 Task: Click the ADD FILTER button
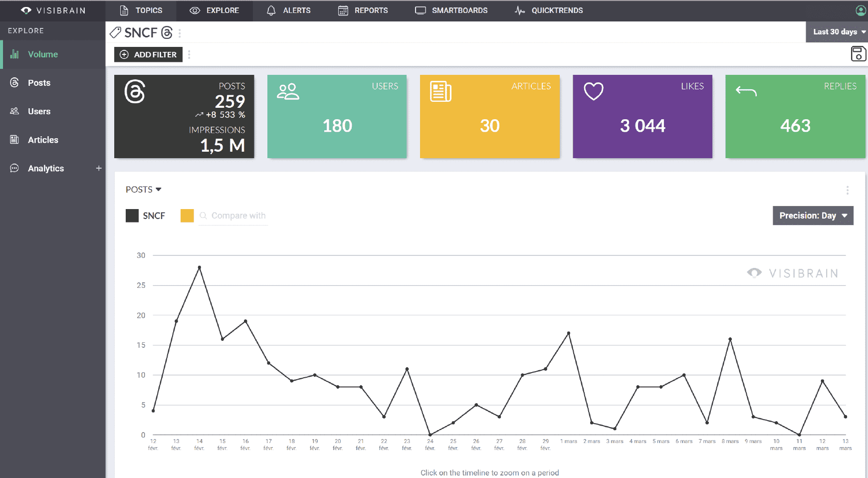[148, 54]
